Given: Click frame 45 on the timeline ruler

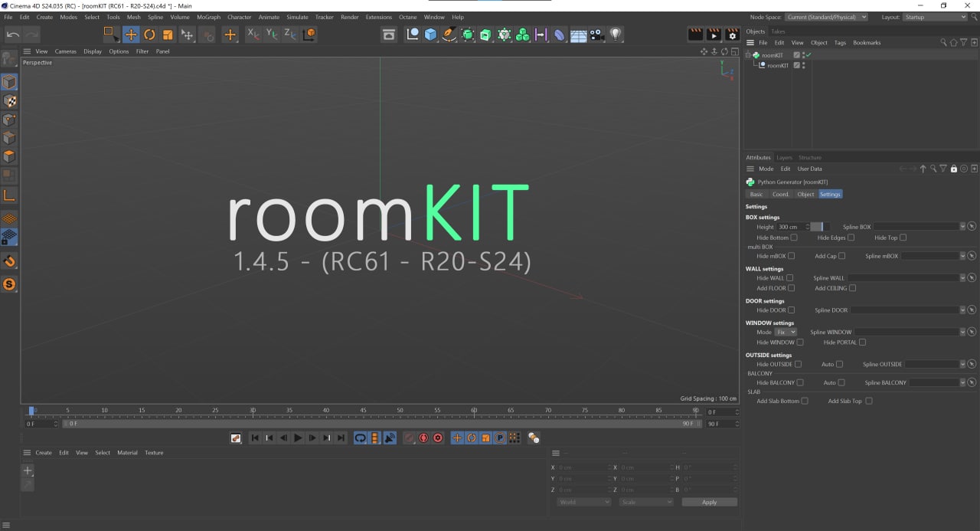Looking at the screenshot, I should [x=363, y=411].
